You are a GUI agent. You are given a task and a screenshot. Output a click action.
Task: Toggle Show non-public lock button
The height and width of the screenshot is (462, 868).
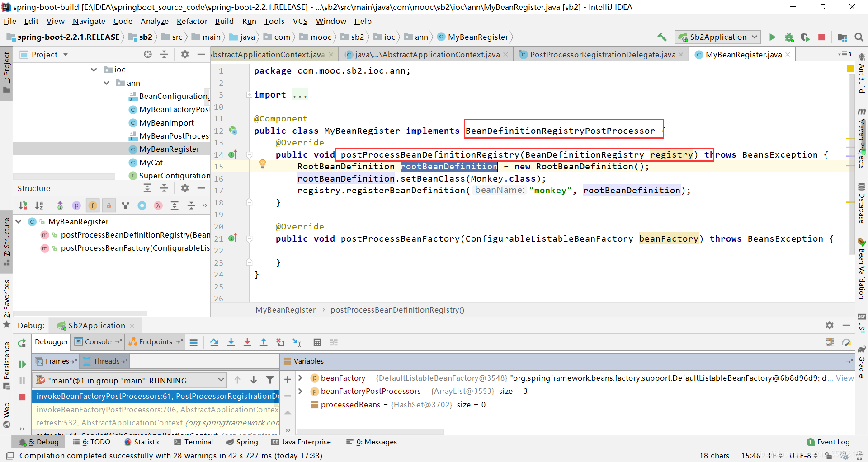click(109, 205)
